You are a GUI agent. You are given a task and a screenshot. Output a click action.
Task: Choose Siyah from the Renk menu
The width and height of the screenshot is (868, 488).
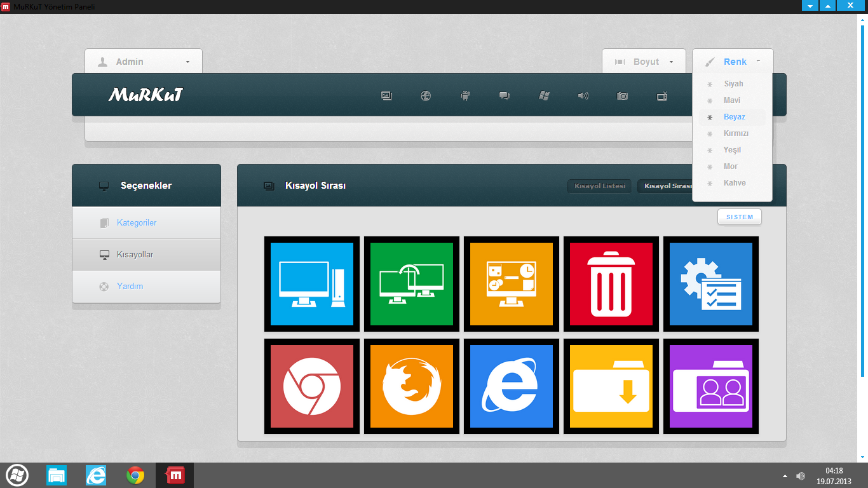coord(733,84)
